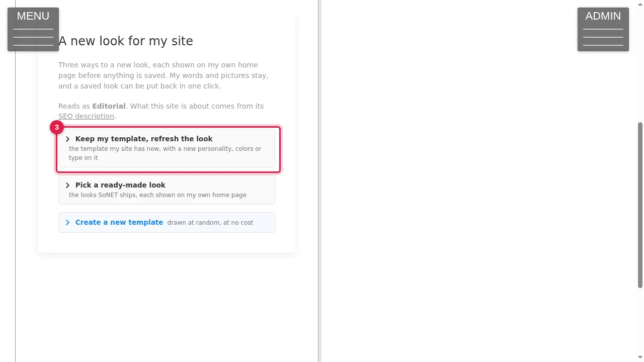Click the text drawn at random, at no cost

point(210,223)
